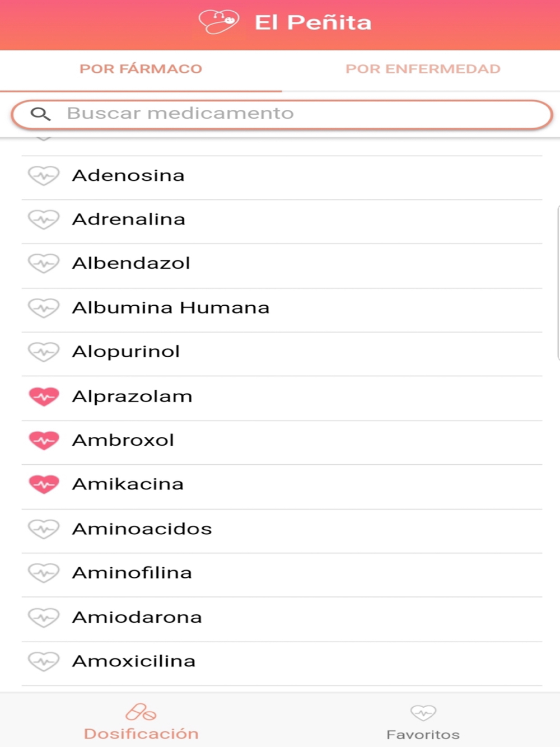Click the scrollbar on the right edge
Viewport: 560px width, 747px height.
coord(558,283)
